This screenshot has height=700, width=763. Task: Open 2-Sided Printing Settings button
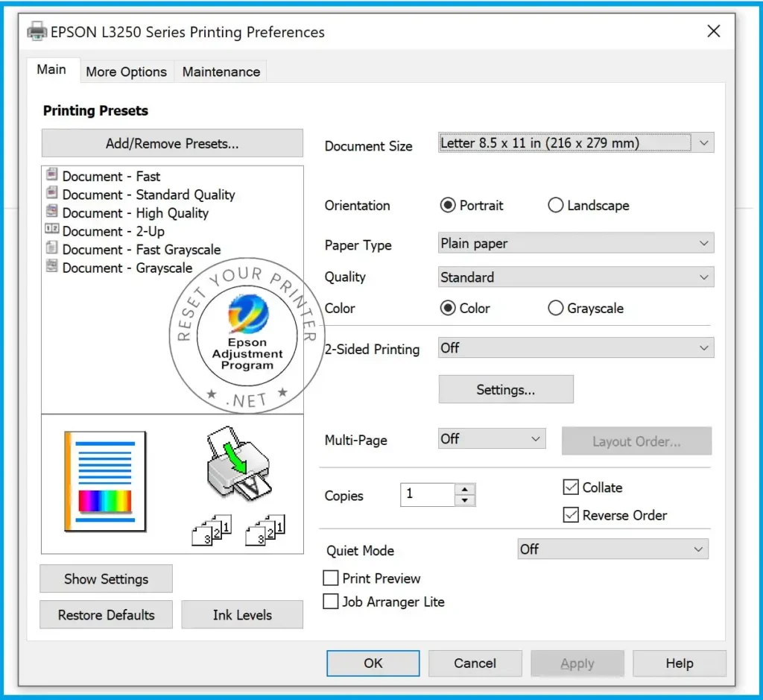[506, 389]
